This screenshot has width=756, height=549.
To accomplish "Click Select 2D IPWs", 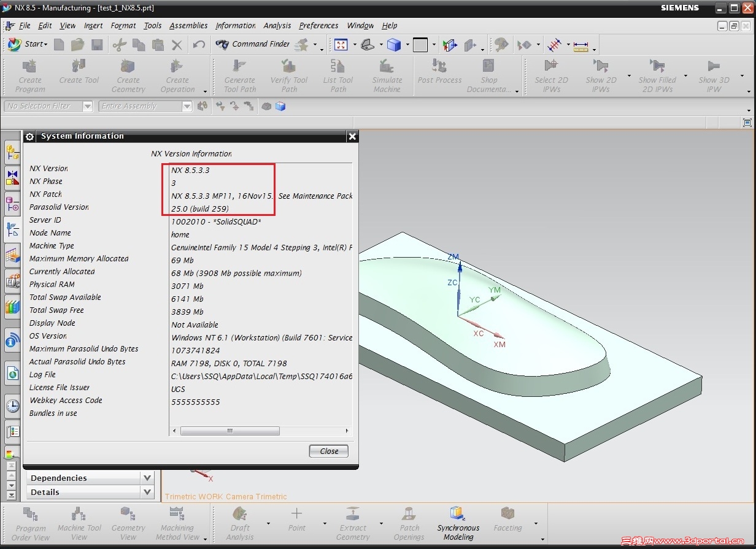I will coord(551,75).
